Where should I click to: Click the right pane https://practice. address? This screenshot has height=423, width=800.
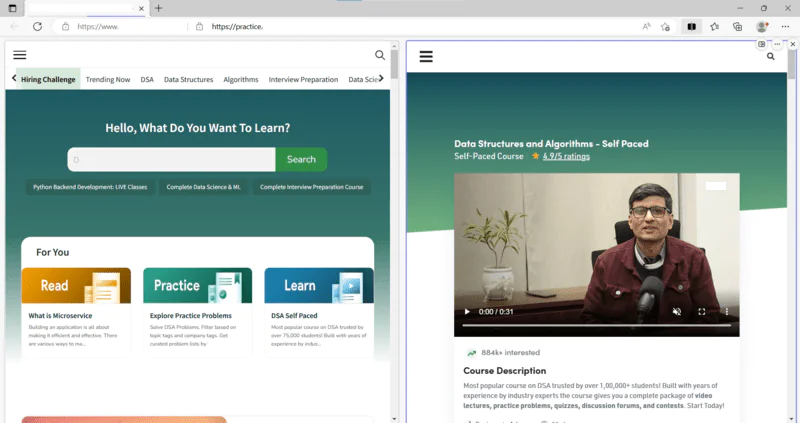pyautogui.click(x=237, y=27)
